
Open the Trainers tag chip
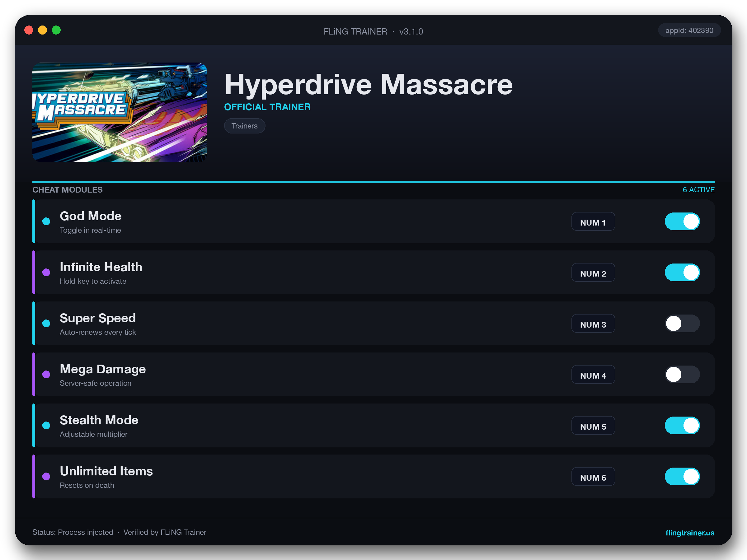pyautogui.click(x=245, y=126)
